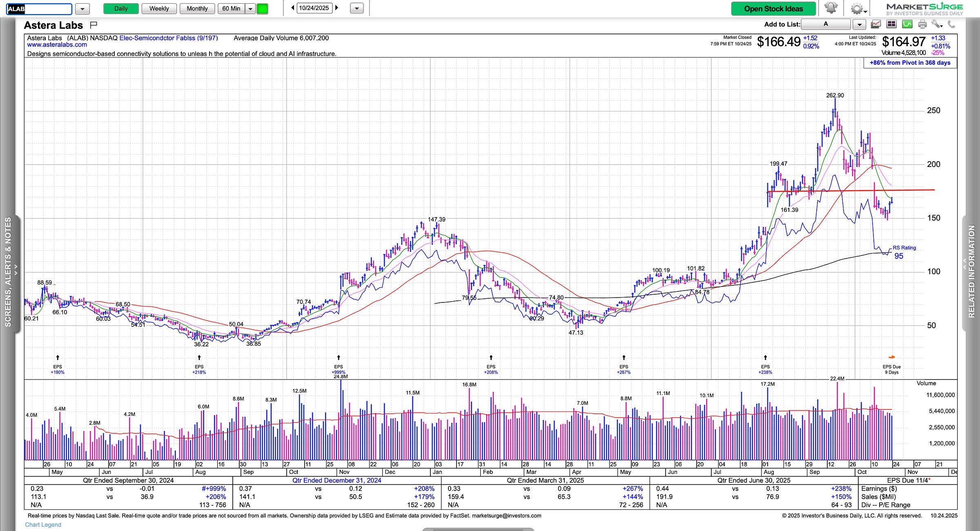Click the phone support icon
This screenshot has height=531, width=980.
951,24
